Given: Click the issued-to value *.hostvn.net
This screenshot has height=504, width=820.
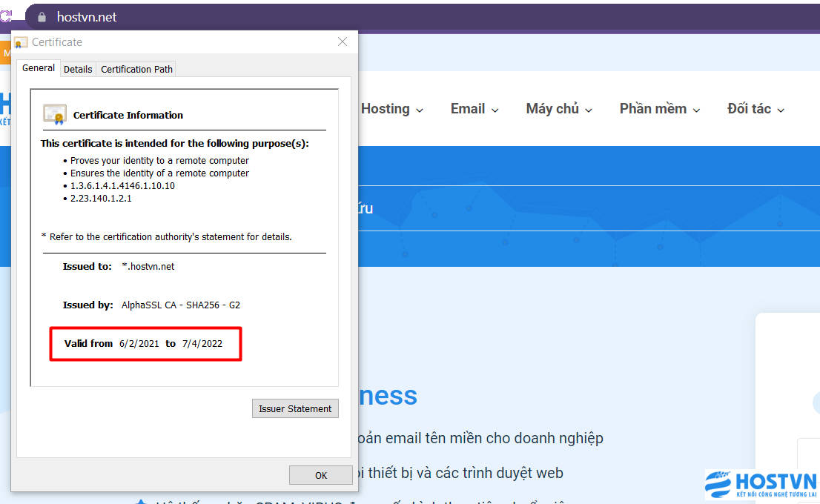Looking at the screenshot, I should pos(148,267).
